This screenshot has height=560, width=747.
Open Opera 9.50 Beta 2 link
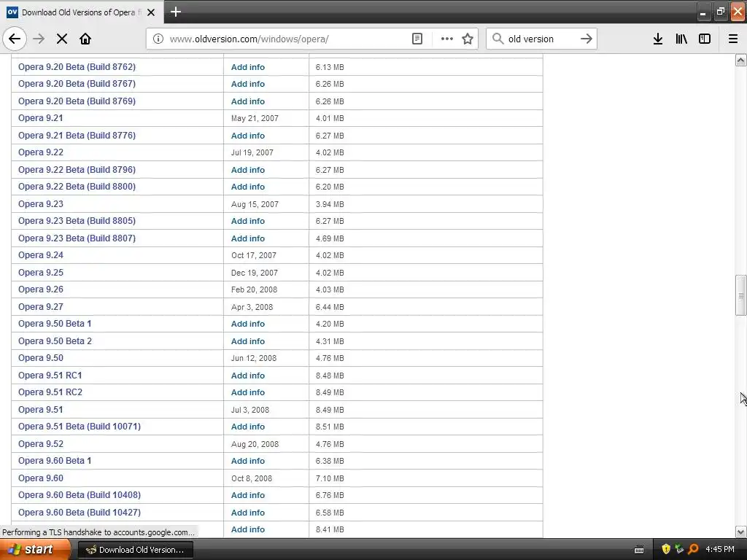[x=55, y=341]
